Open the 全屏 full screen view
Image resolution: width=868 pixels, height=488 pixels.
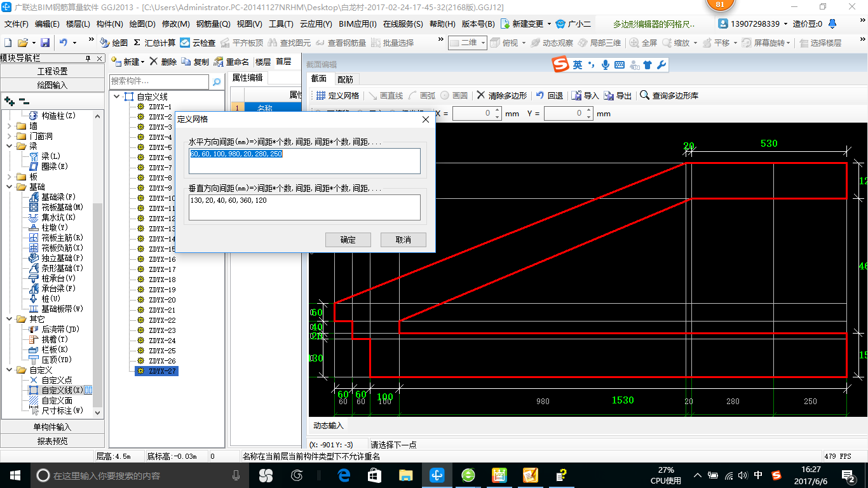point(643,43)
